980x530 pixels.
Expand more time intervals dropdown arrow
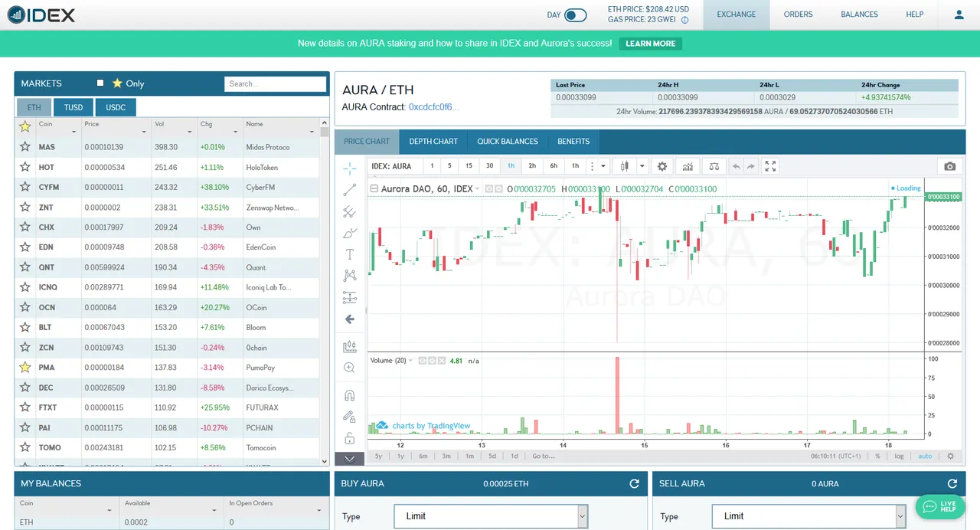(603, 166)
